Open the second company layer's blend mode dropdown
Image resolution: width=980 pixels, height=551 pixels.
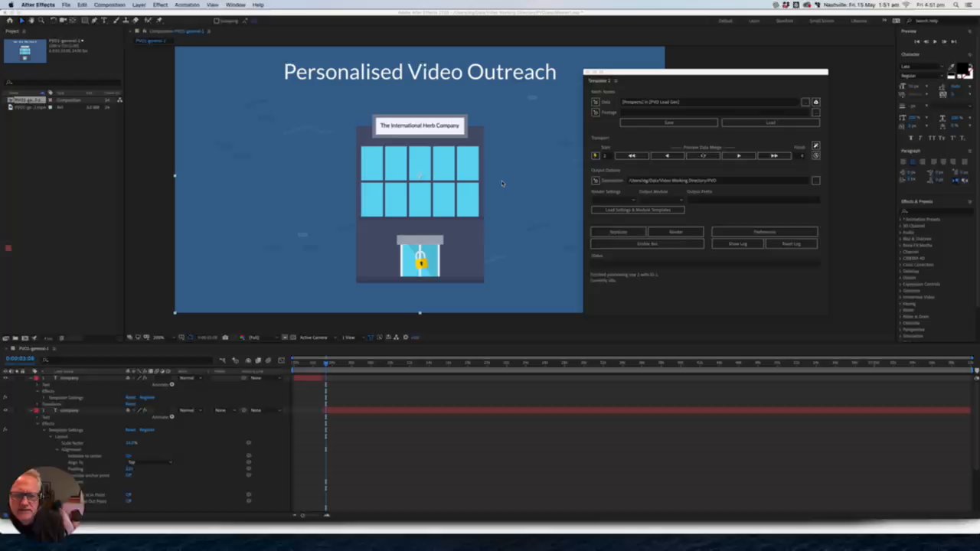coord(189,410)
